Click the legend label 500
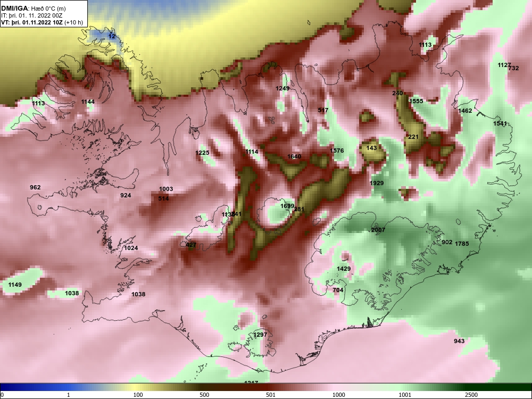The width and height of the screenshot is (532, 399). [x=204, y=395]
